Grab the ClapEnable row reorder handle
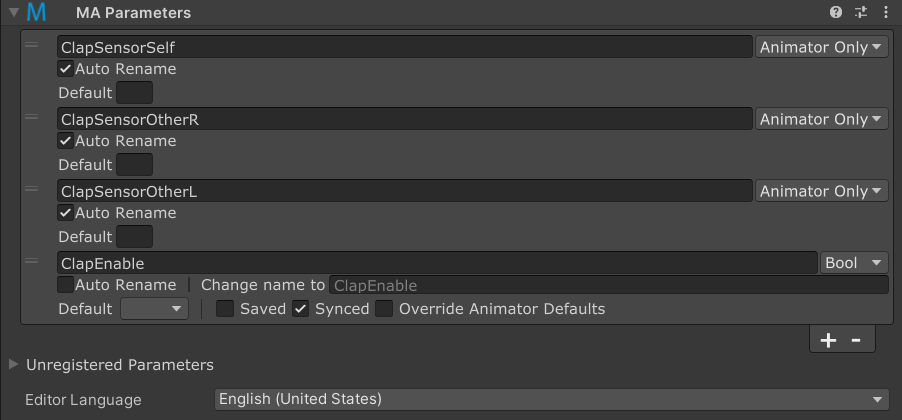The image size is (902, 420). 32,261
